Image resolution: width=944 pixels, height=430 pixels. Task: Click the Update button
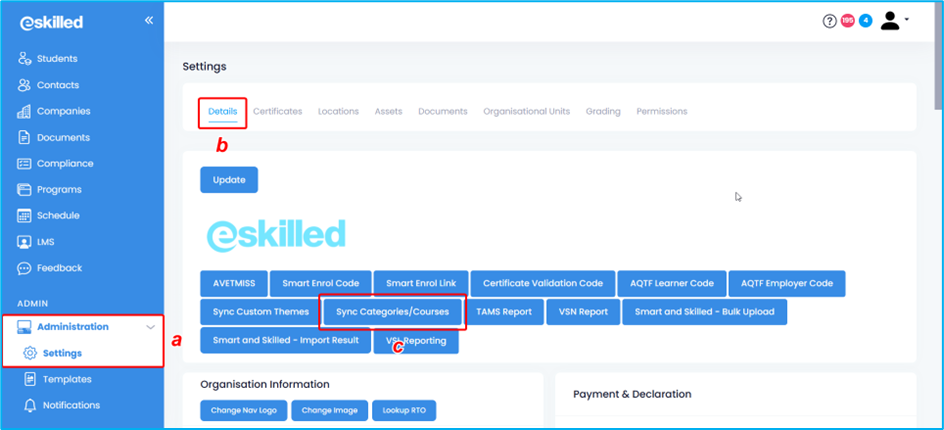[x=229, y=180]
